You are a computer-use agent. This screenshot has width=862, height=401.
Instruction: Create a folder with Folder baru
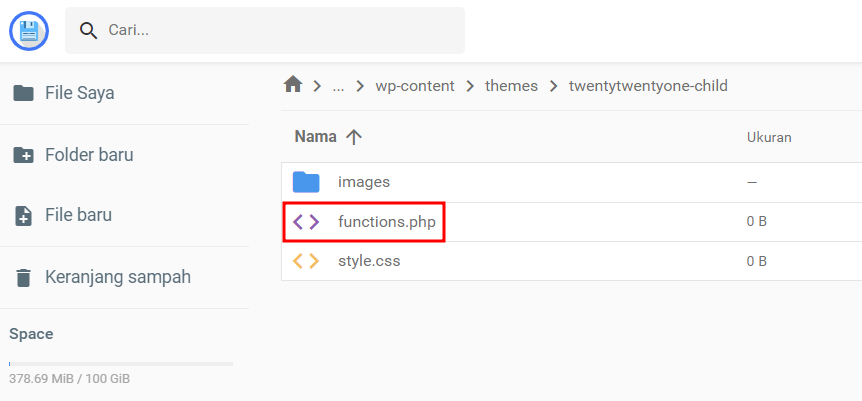89,155
